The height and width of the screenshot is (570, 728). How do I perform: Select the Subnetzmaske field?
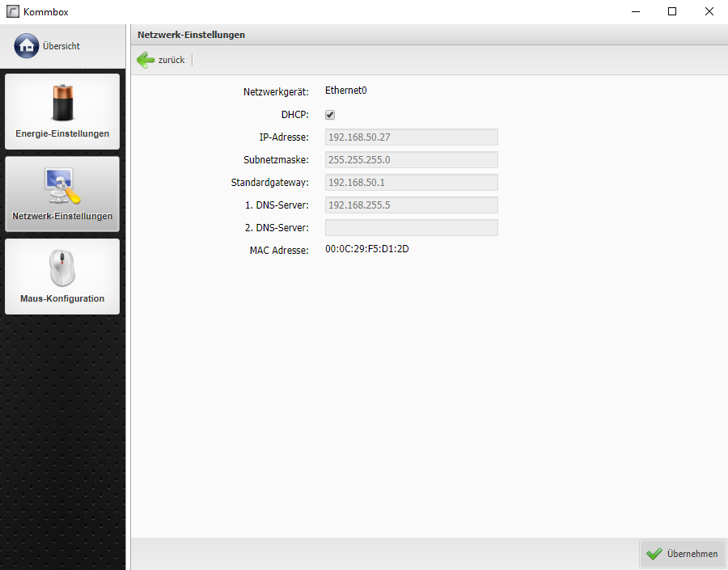(x=411, y=160)
